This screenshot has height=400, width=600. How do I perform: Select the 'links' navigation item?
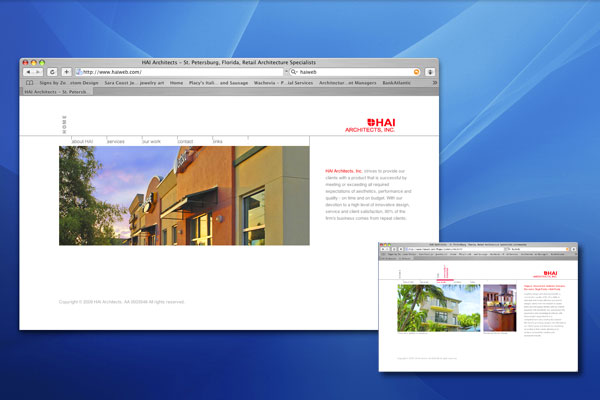(218, 142)
